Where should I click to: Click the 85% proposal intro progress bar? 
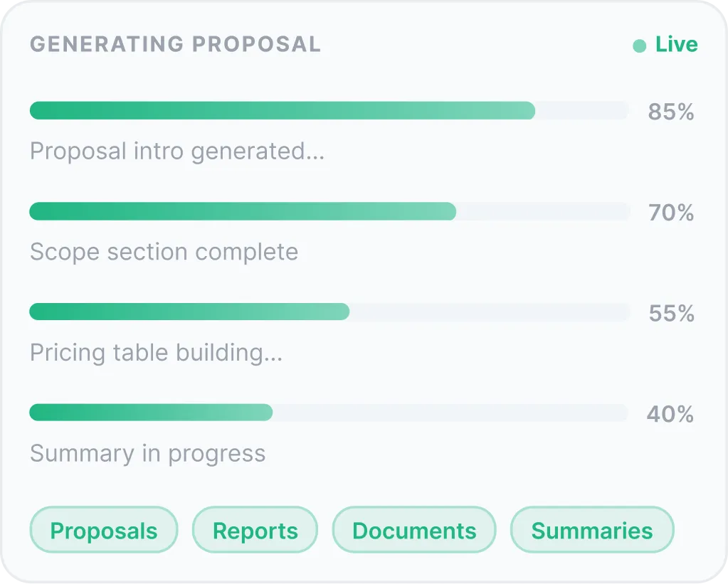[329, 111]
